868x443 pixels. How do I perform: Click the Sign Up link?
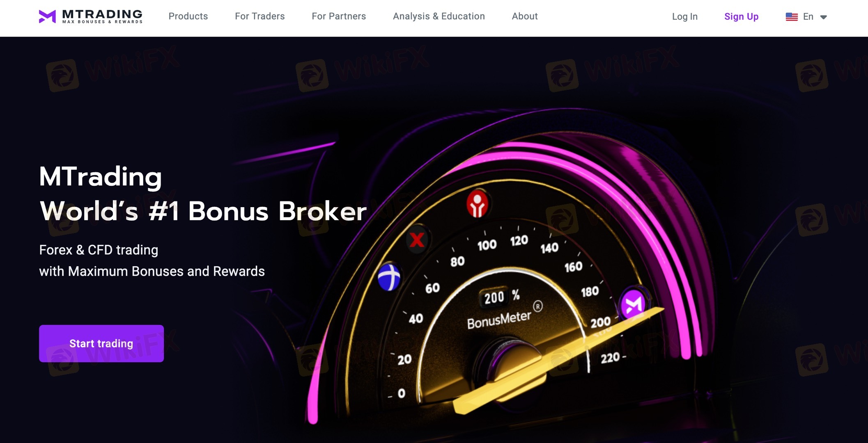coord(741,17)
